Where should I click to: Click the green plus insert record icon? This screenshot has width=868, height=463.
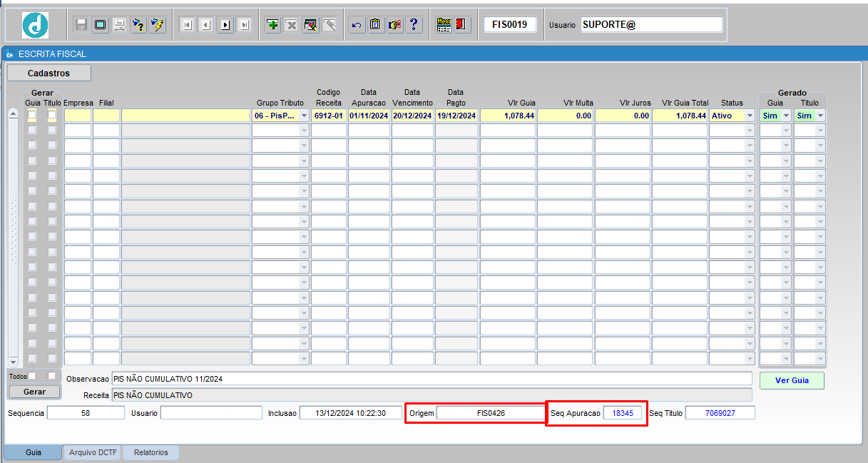pos(272,25)
